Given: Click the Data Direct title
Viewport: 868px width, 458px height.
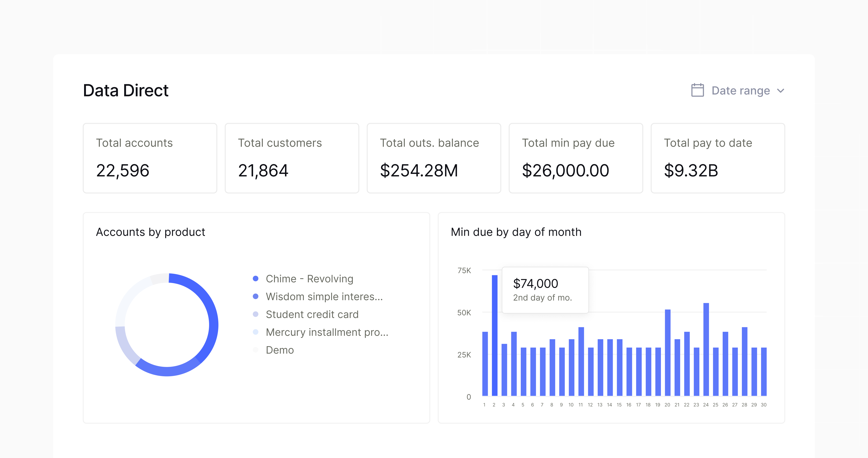Looking at the screenshot, I should point(126,90).
